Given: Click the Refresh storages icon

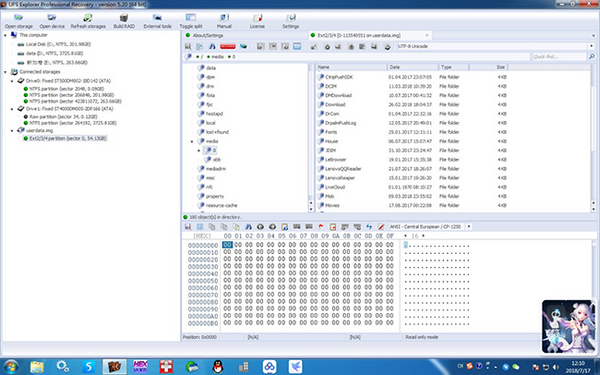Looking at the screenshot, I should tap(88, 18).
